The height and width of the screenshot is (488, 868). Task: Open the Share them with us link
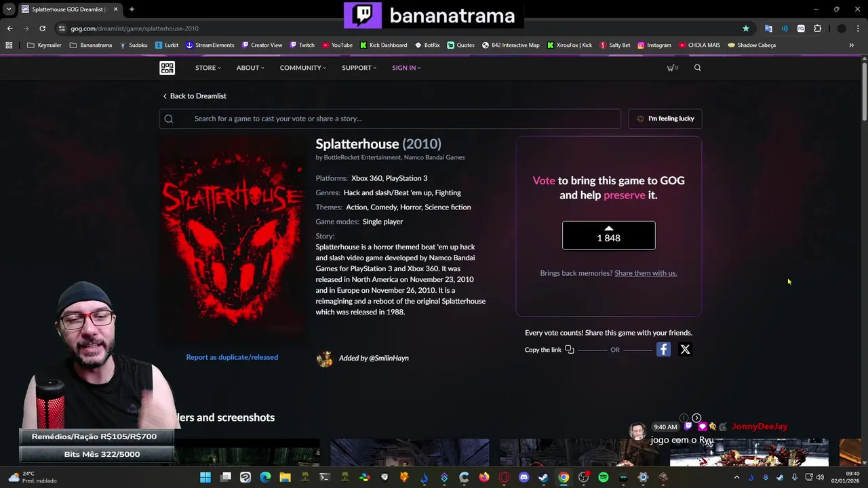point(646,273)
